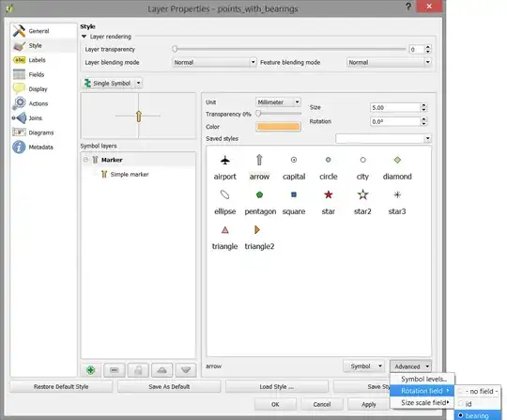Add a new symbol layer
Viewport: 507px width, 420px height.
tap(90, 370)
